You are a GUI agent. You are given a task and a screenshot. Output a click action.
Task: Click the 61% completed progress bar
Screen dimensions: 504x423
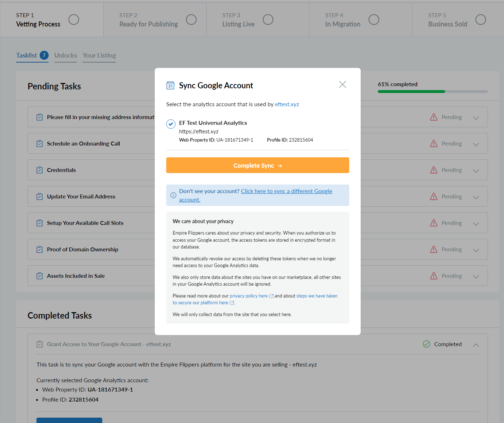pyautogui.click(x=433, y=92)
